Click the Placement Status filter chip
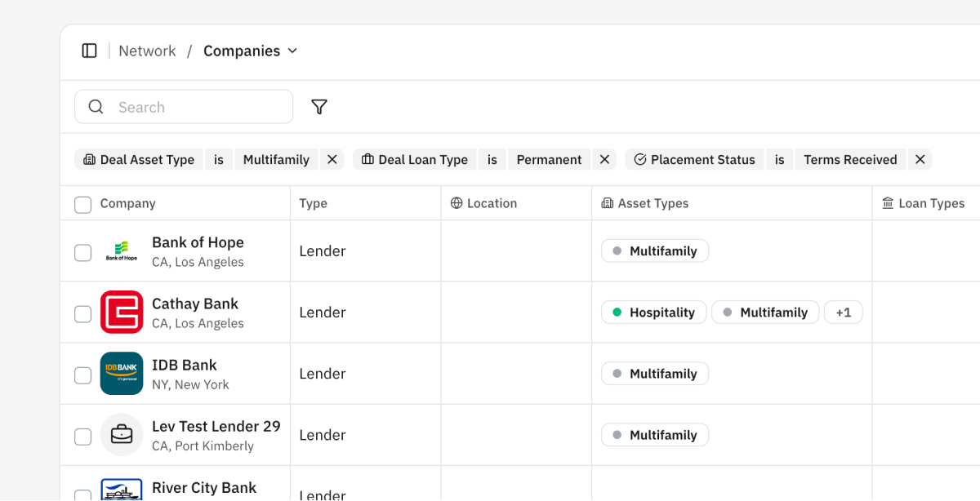 coord(694,159)
